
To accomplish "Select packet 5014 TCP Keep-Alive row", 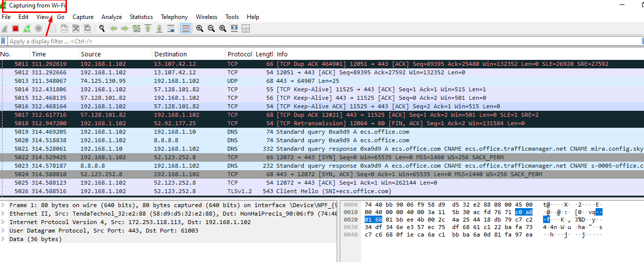I will tap(322, 89).
